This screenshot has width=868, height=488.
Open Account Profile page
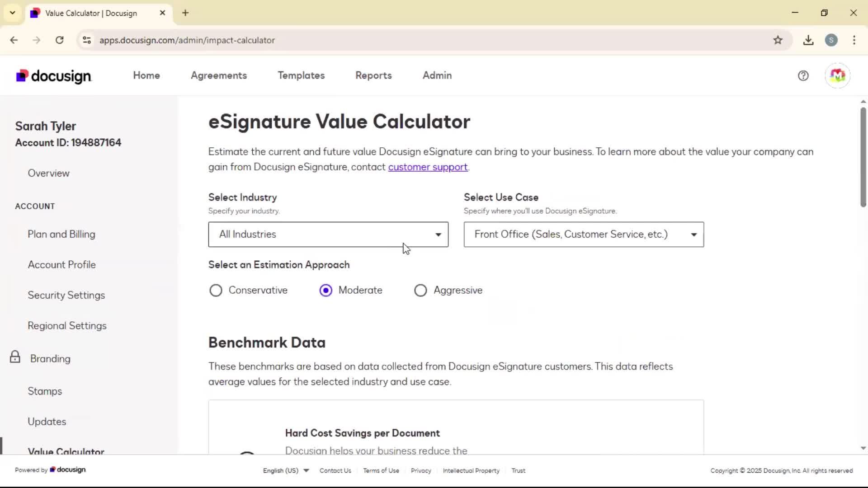62,265
